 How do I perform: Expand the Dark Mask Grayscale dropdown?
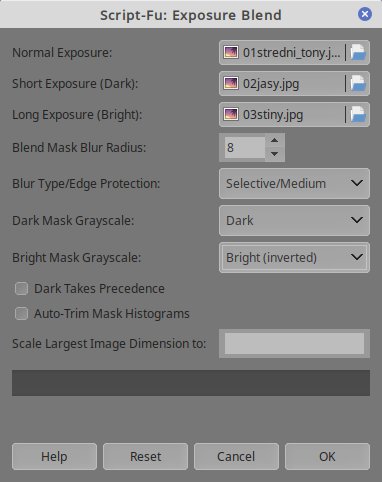click(294, 221)
